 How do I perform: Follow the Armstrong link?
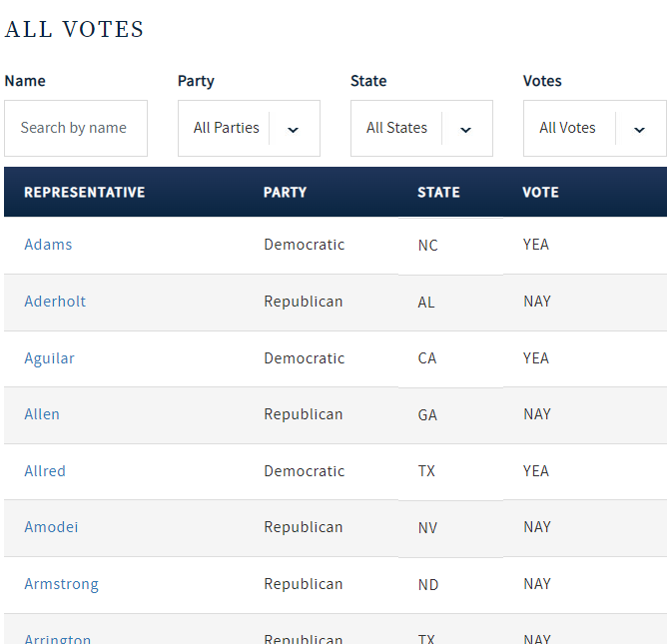coord(61,584)
